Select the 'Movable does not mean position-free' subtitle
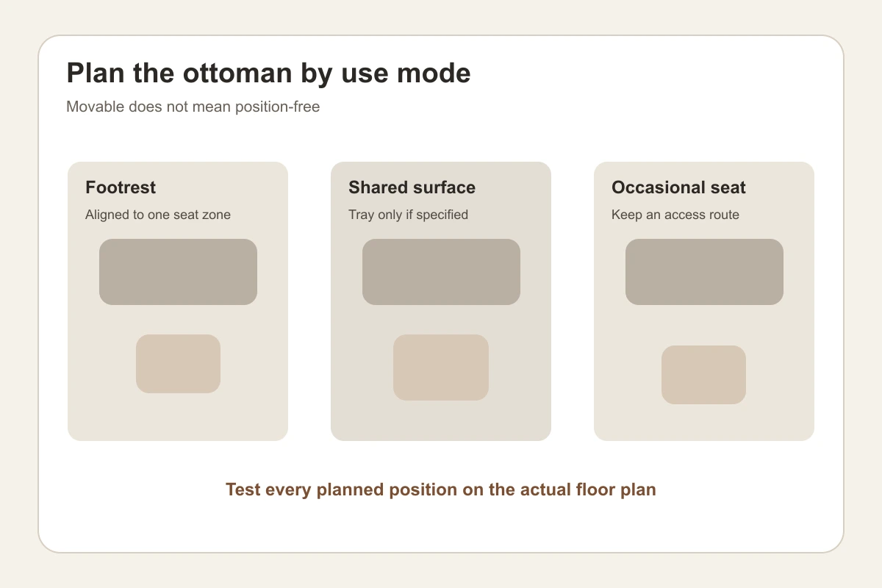 tap(193, 107)
